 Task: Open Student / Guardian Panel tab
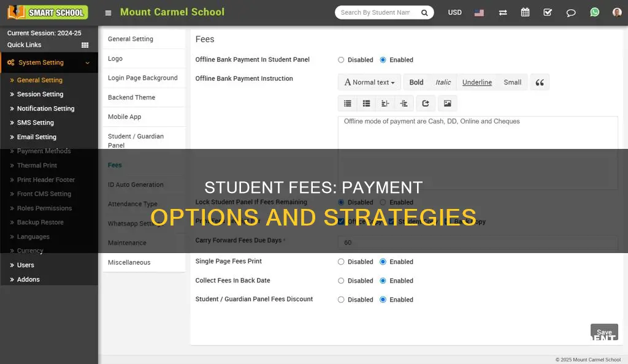[144, 141]
